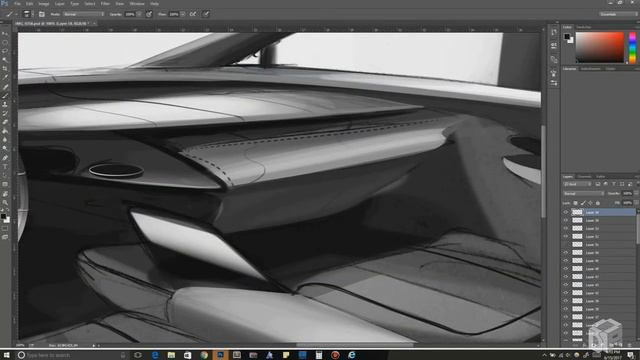Open the Image menu
Viewport: 640px width, 360px height.
44,4
